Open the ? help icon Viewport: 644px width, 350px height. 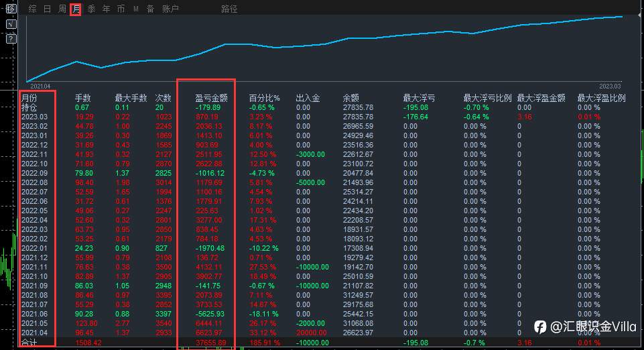[x=11, y=39]
